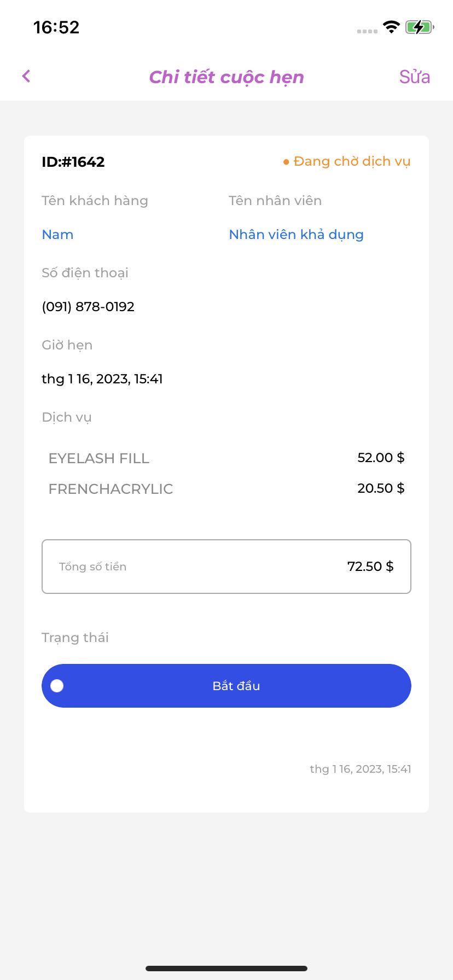Tap the white circle on the Bắt đầu bar
453x980 pixels.
pos(57,686)
